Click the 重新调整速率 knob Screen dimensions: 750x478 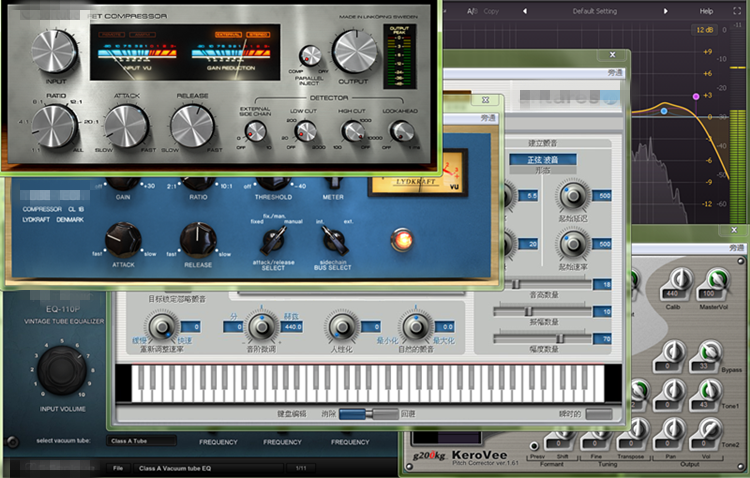[x=162, y=327]
